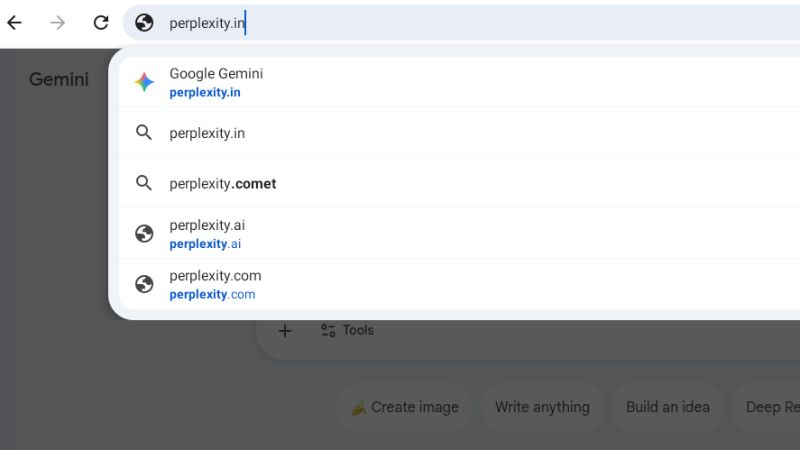Click magnifier icon beside perplexity.comet

coord(144,183)
